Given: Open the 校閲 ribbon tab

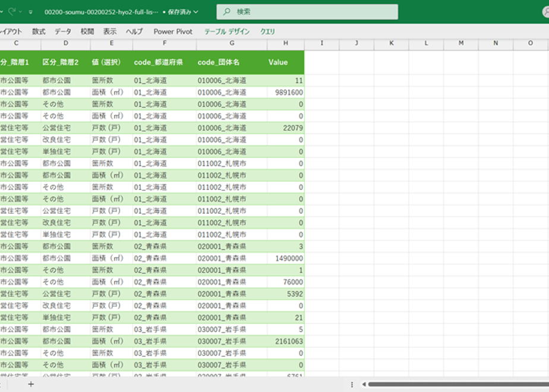Looking at the screenshot, I should click(x=87, y=31).
